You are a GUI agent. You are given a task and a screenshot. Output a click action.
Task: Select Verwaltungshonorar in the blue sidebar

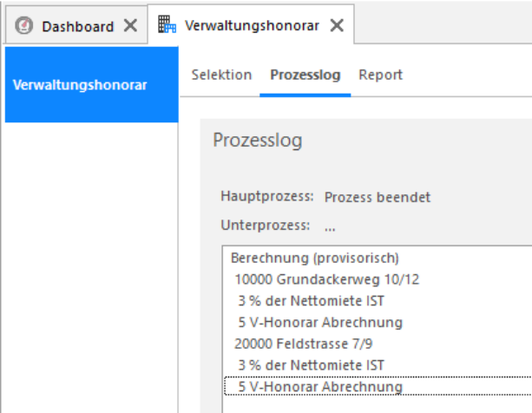(92, 85)
